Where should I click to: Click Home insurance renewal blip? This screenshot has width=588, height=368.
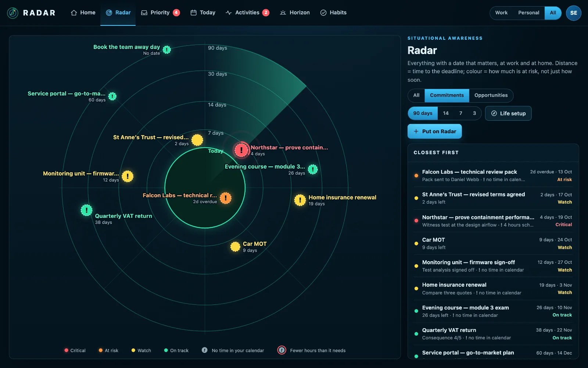300,200
